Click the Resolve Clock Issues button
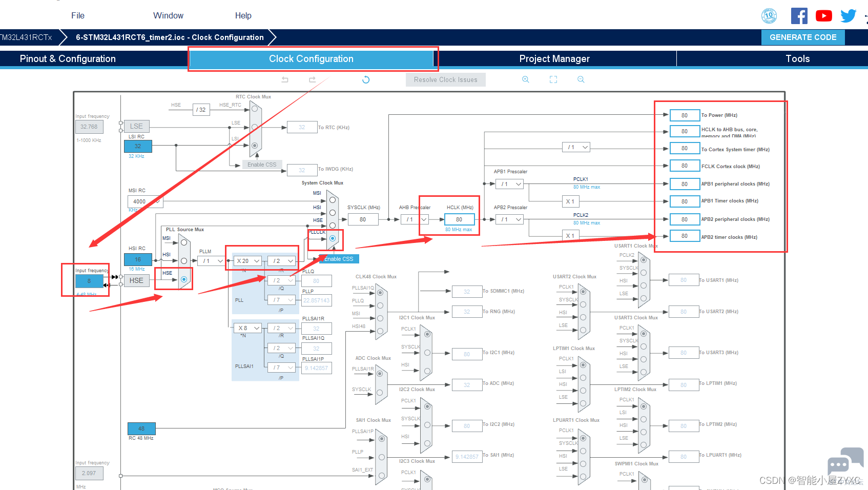Screen dimensions: 868x490 (446, 79)
